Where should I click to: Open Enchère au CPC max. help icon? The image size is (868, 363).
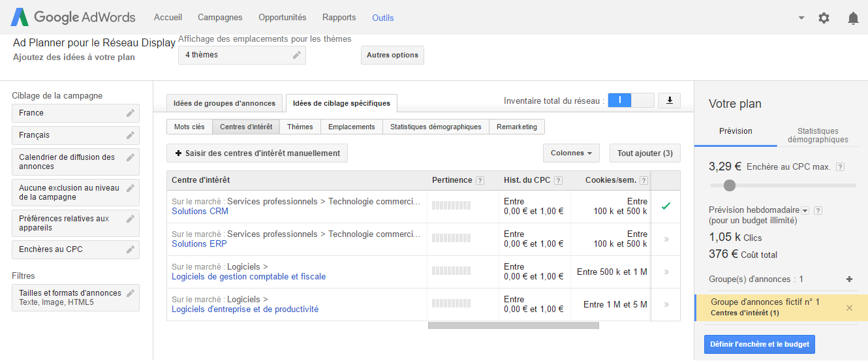coord(840,167)
